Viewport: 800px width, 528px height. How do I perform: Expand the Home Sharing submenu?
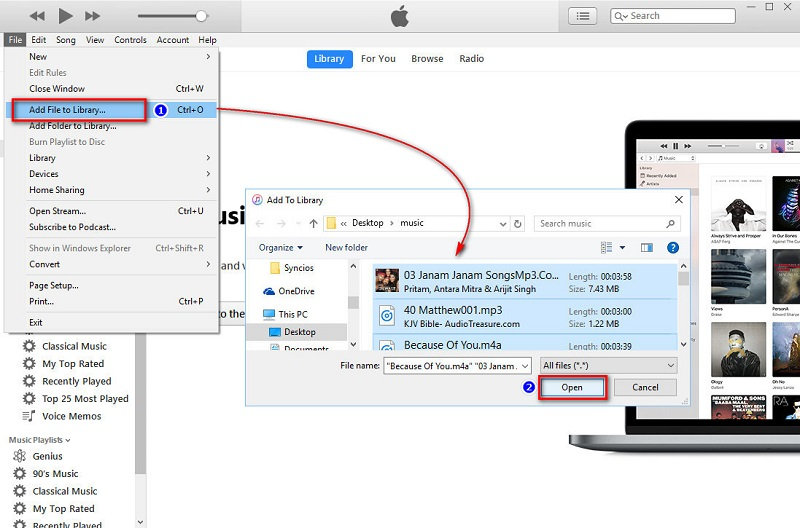[x=112, y=190]
